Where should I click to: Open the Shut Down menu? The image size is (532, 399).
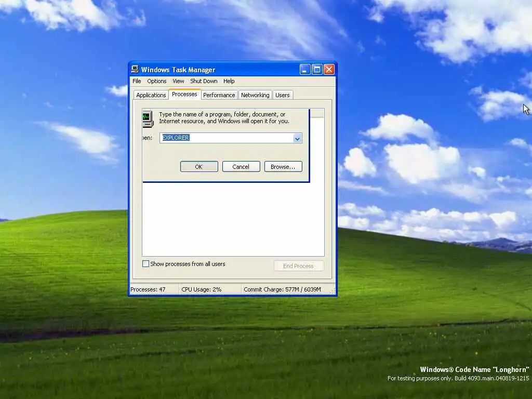pos(204,81)
